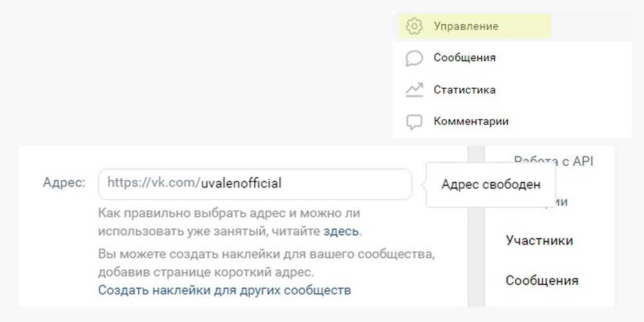Open Сообщения section below Участники
This screenshot has height=322, width=644.
point(542,281)
